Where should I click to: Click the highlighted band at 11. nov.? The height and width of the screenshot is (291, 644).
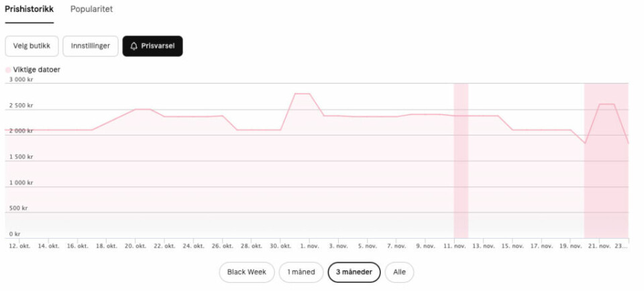[461, 160]
